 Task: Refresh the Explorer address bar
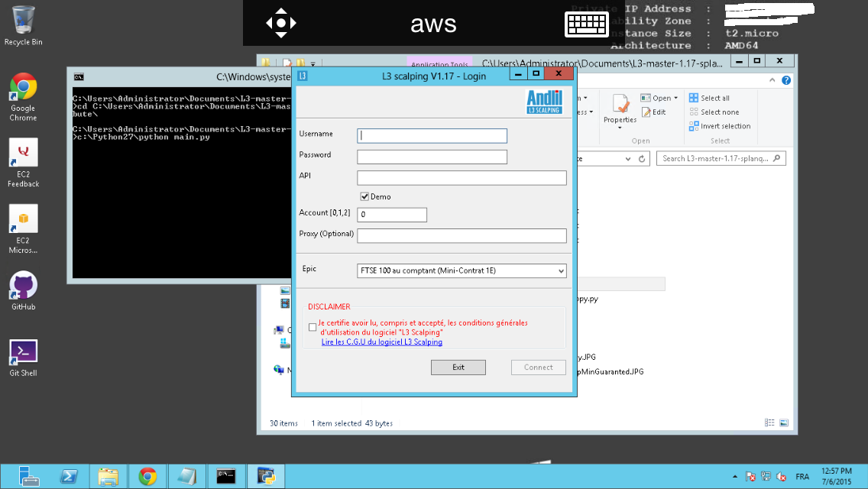point(642,159)
